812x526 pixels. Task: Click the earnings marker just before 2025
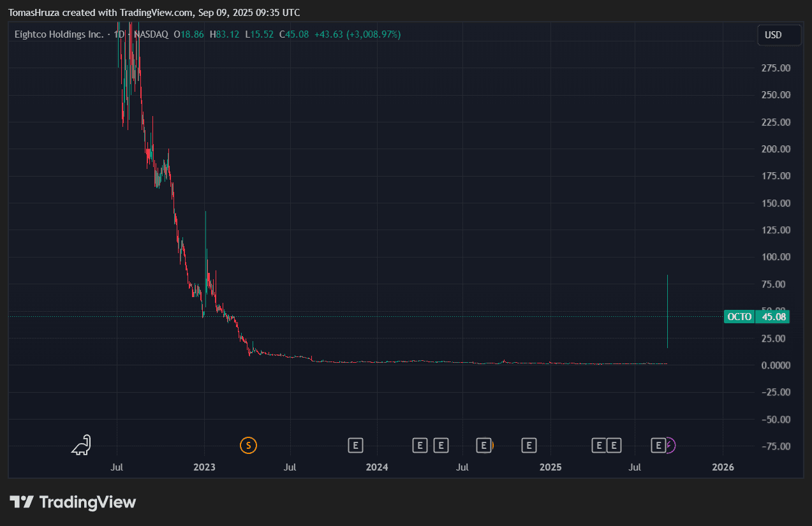pyautogui.click(x=528, y=445)
